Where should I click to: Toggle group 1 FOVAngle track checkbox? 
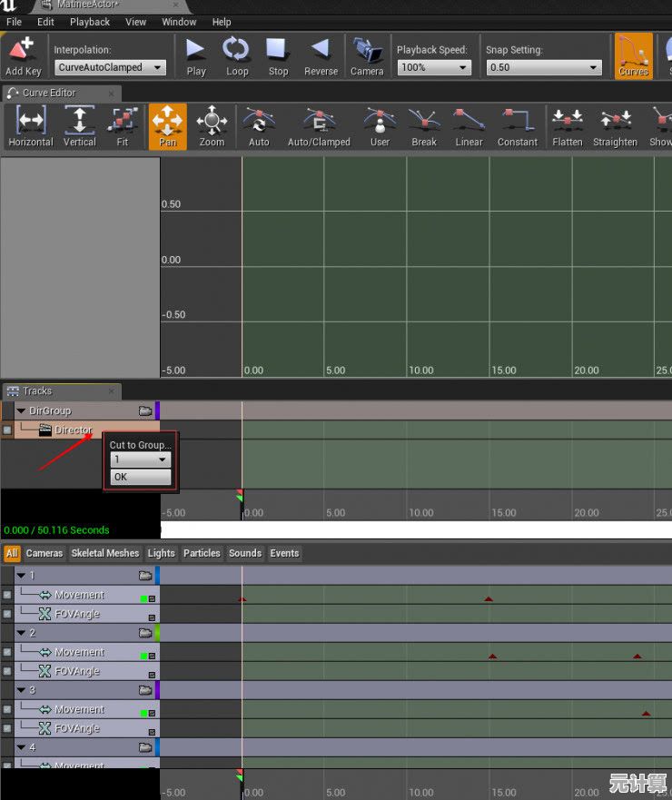[x=7, y=614]
